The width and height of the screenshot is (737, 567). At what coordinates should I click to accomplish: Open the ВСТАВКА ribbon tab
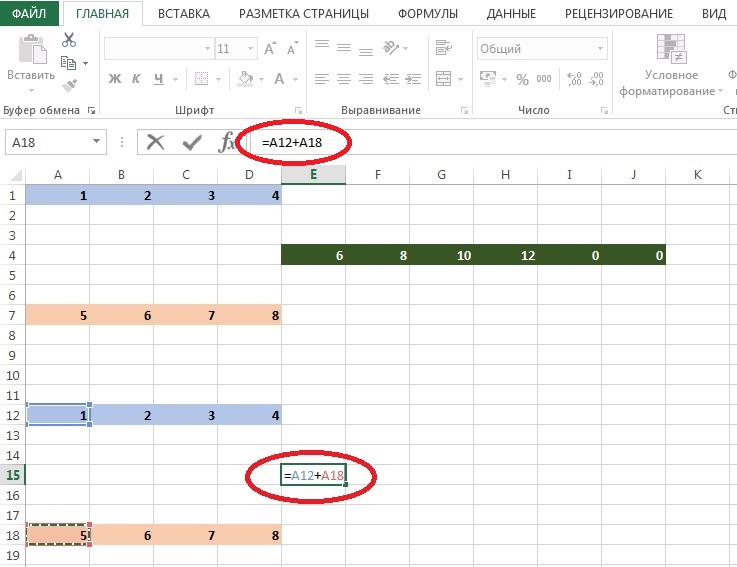point(183,14)
